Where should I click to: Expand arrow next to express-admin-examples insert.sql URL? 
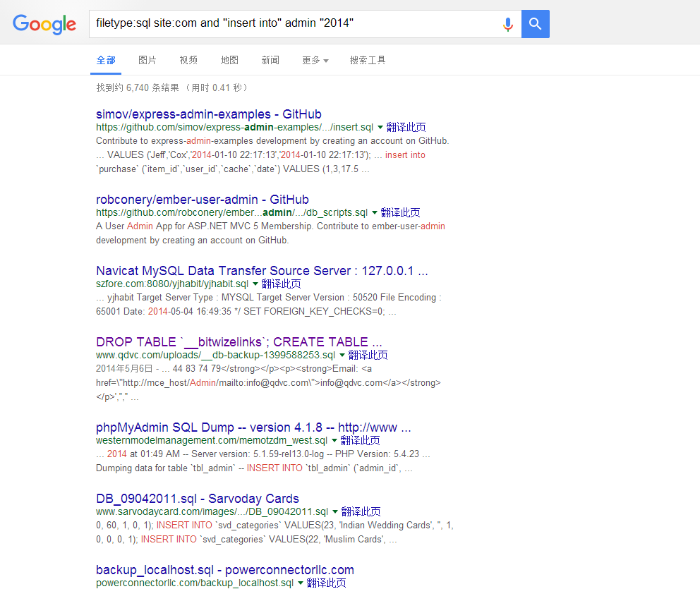click(x=380, y=128)
